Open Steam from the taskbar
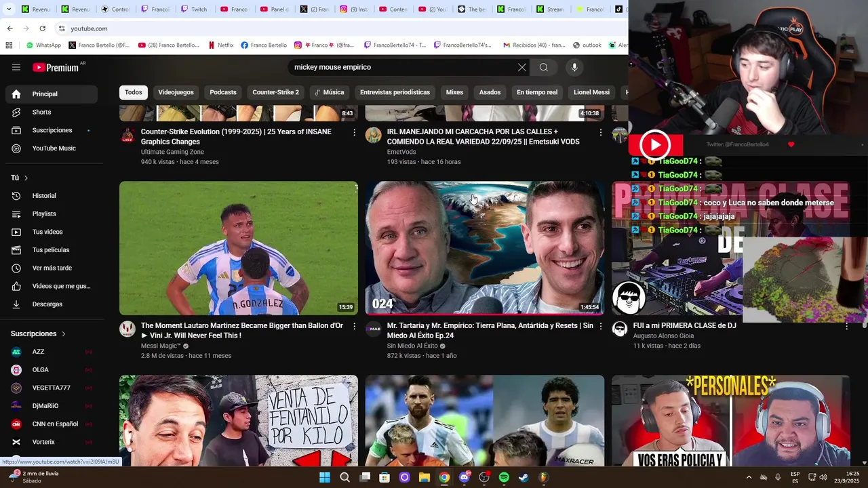 point(524,477)
